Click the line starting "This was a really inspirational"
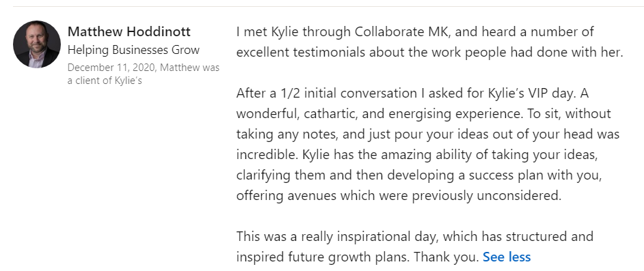Image resolution: width=644 pixels, height=271 pixels. pos(414,237)
